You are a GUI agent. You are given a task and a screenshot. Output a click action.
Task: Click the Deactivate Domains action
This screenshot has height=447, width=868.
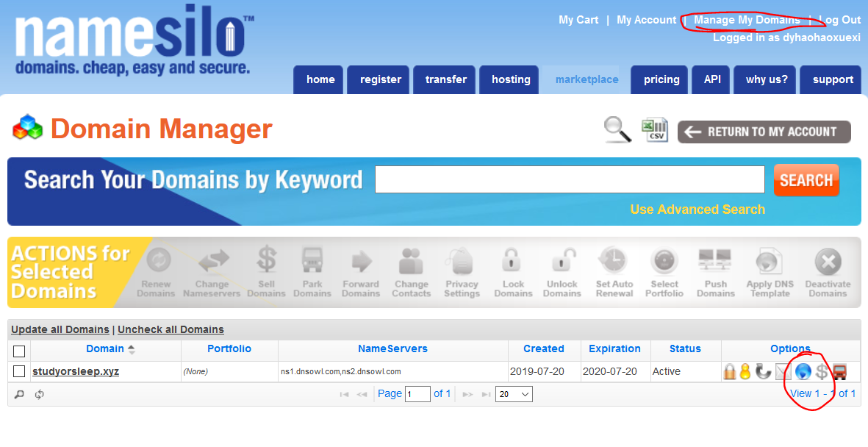pos(828,273)
